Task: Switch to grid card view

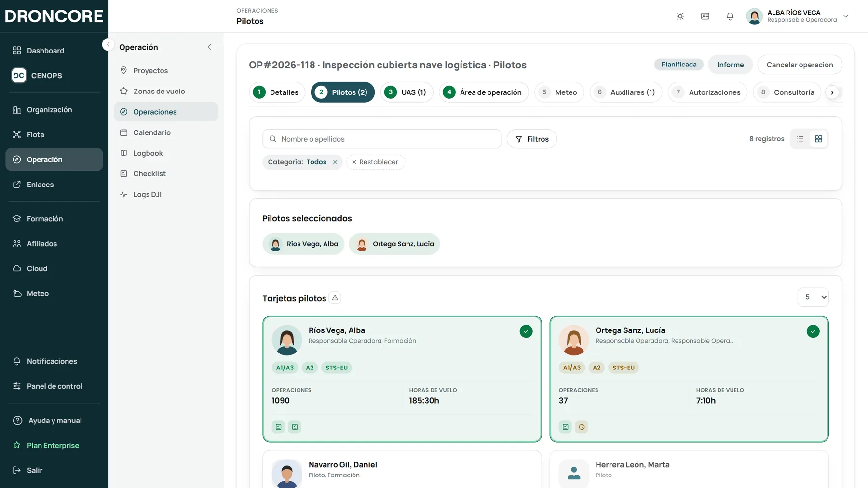Action: point(818,139)
